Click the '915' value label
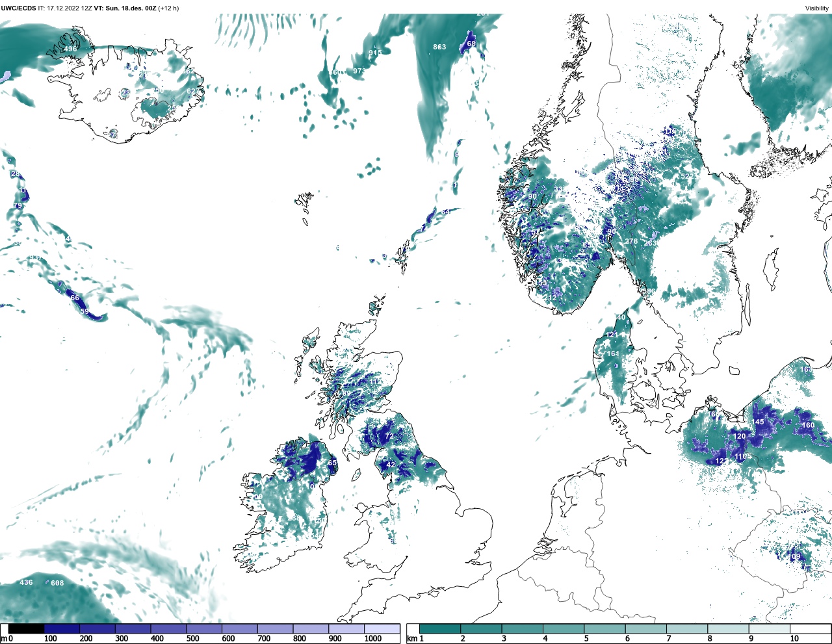832x644 pixels. [375, 53]
